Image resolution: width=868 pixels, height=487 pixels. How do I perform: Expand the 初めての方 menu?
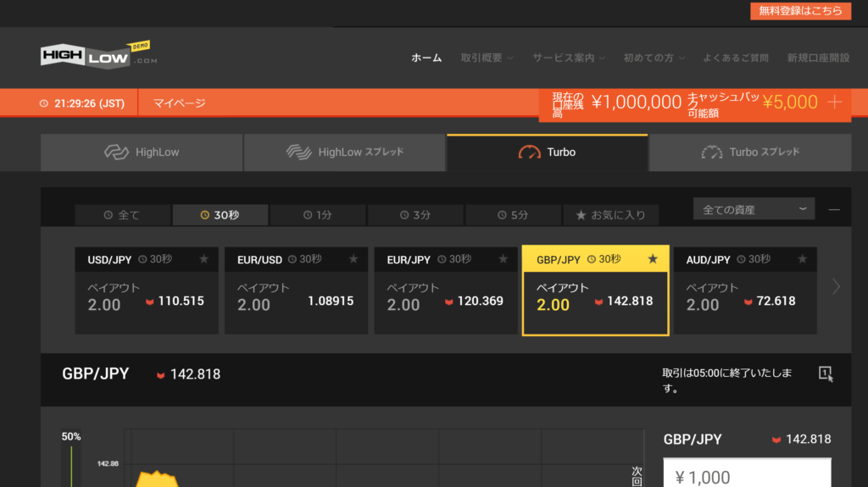(x=654, y=58)
